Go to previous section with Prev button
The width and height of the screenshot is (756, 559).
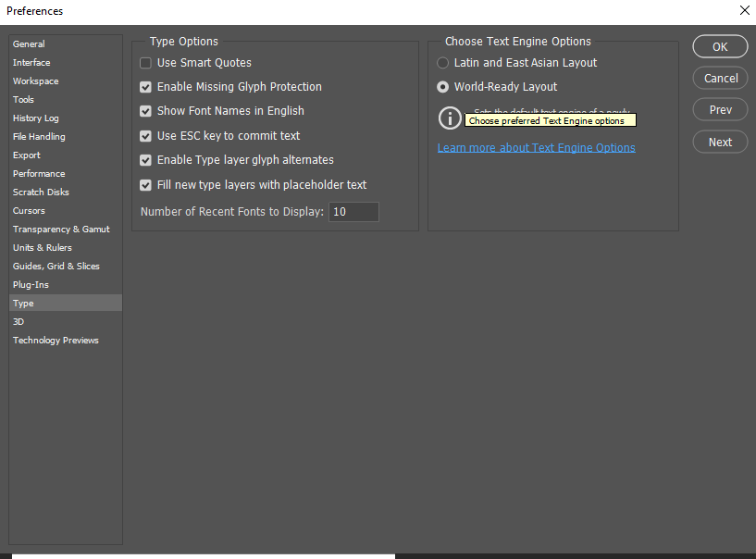pyautogui.click(x=720, y=110)
